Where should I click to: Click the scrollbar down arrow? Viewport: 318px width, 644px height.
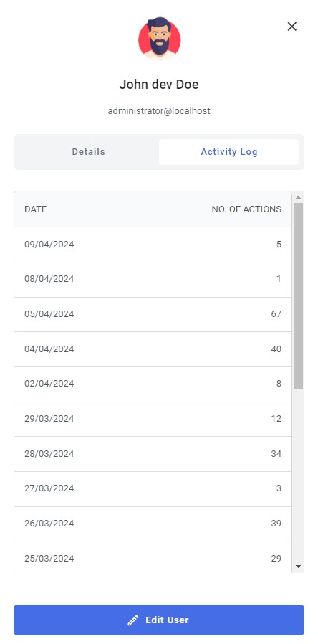[299, 567]
